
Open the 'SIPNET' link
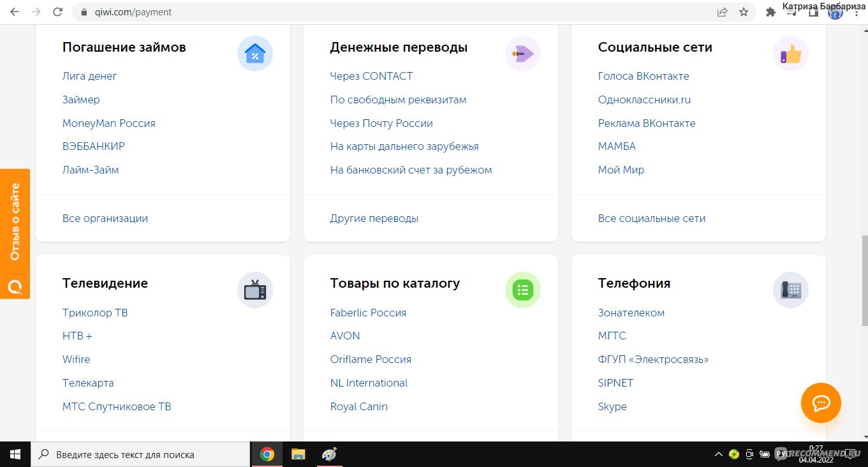coord(615,383)
